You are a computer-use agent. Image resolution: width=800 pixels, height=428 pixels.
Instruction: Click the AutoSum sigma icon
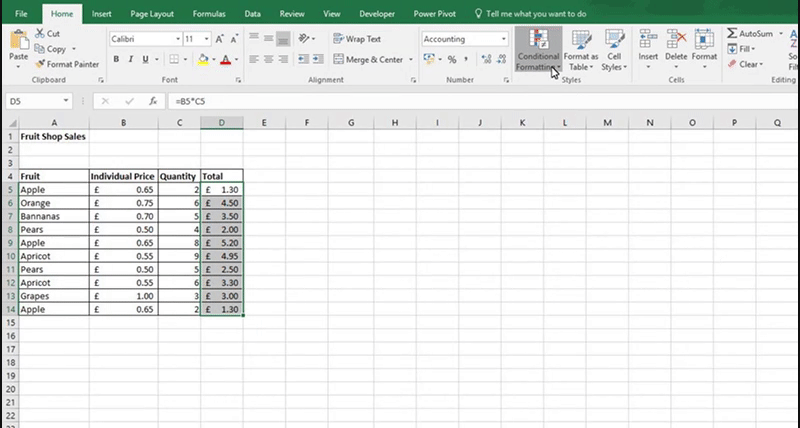click(x=733, y=34)
